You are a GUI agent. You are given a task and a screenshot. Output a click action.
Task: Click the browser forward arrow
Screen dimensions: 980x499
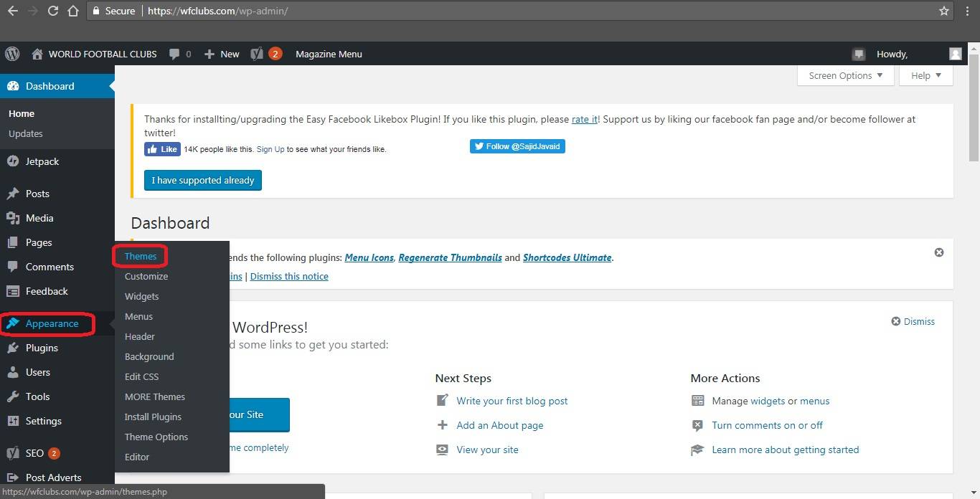(33, 11)
